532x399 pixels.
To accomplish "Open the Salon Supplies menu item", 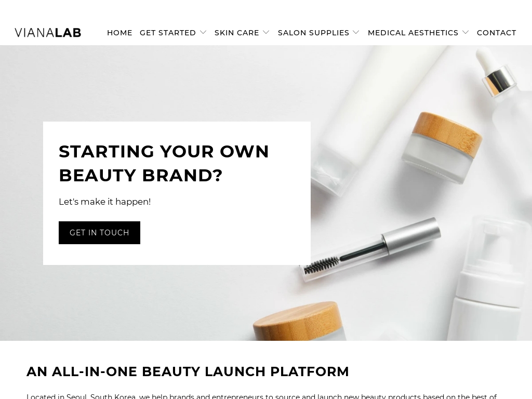I will 313,33.
